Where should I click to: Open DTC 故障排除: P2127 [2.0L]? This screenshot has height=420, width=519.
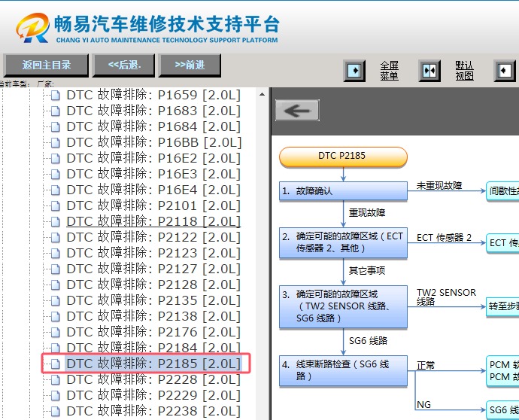(153, 269)
